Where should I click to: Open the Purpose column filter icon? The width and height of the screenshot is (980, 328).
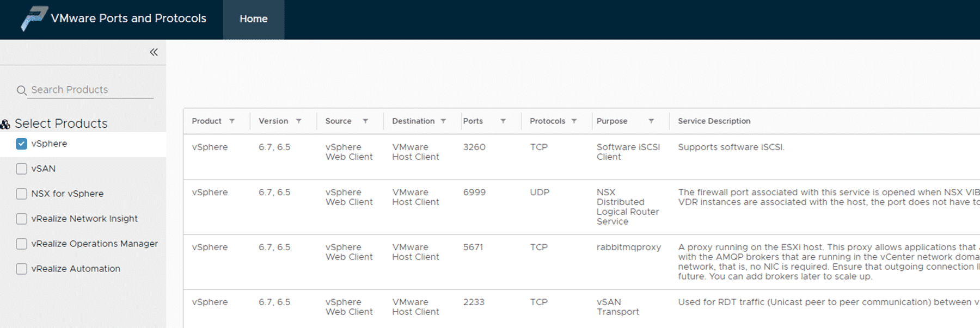coord(651,121)
